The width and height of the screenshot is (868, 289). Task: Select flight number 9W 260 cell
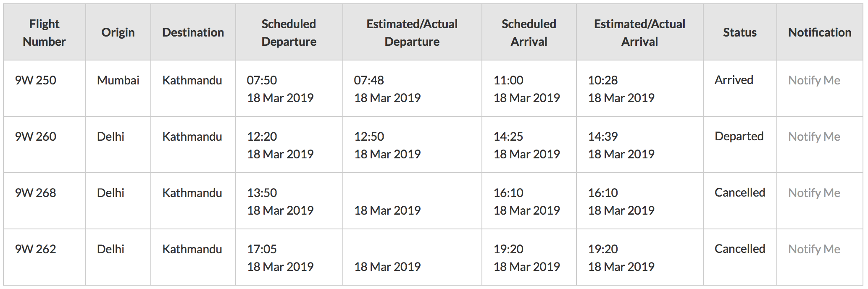45,144
